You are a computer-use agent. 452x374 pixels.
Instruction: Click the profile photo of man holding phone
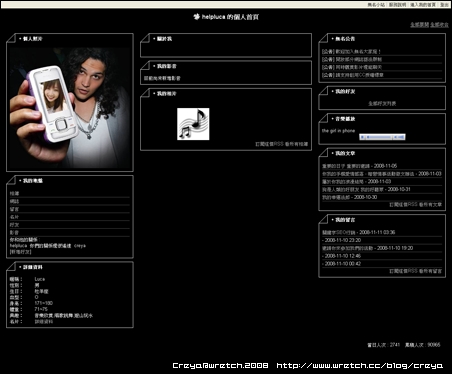[70, 108]
